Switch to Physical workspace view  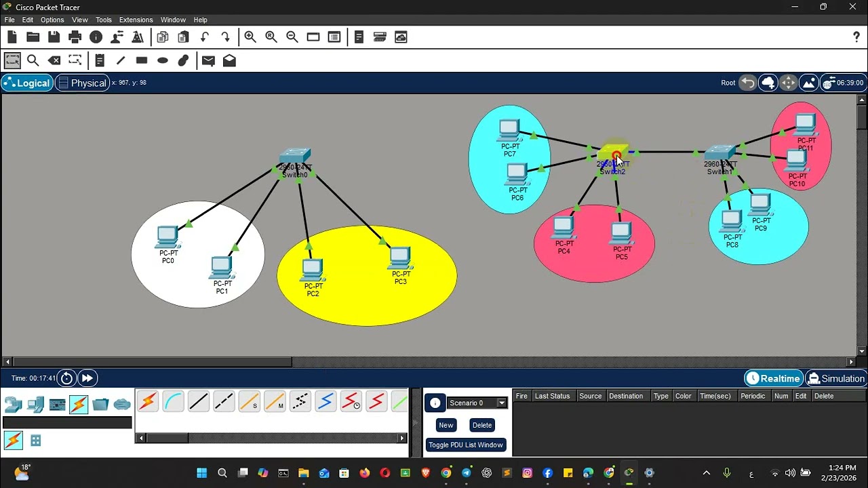coord(82,83)
